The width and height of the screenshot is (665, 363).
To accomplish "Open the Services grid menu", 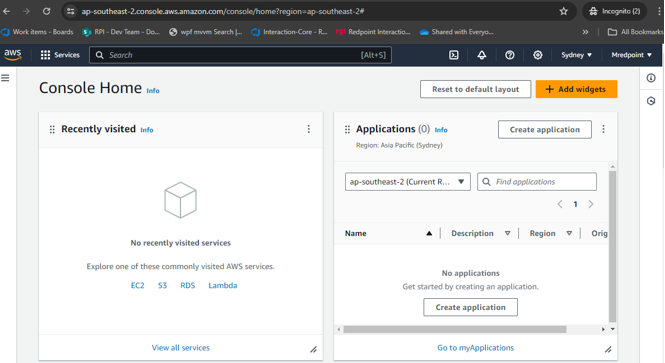I will pos(60,55).
